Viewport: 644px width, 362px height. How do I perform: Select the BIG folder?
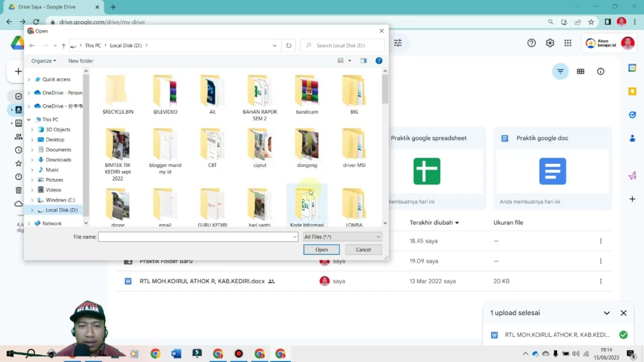(x=354, y=95)
